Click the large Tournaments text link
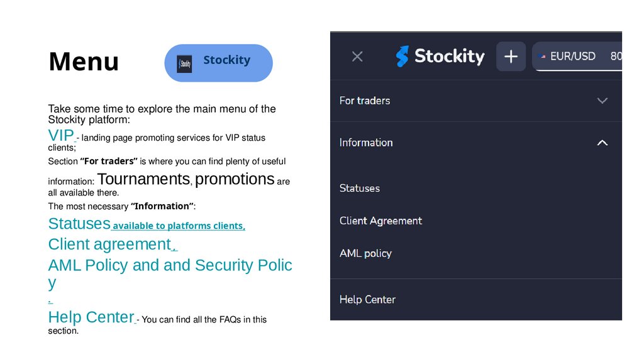Viewport: 644px width, 362px height. click(144, 179)
